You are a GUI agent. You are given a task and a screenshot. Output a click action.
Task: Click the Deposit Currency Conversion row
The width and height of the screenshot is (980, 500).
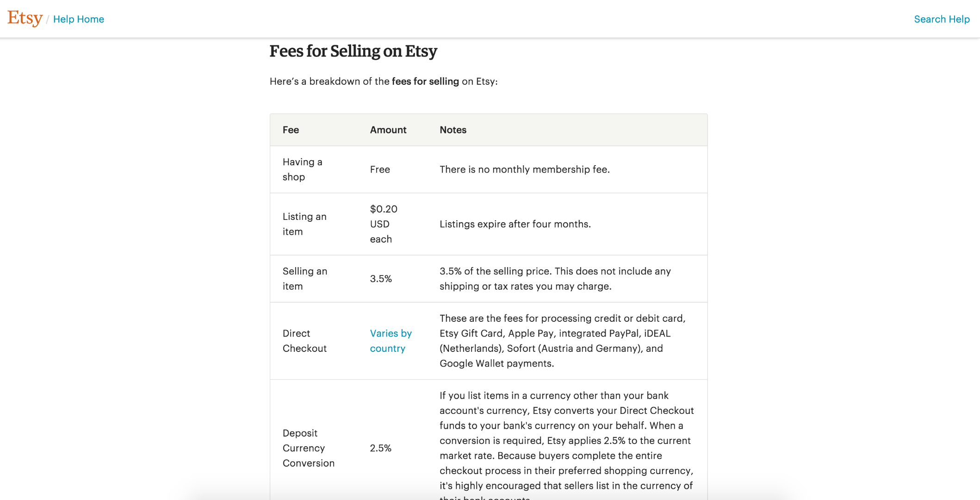tap(308, 448)
